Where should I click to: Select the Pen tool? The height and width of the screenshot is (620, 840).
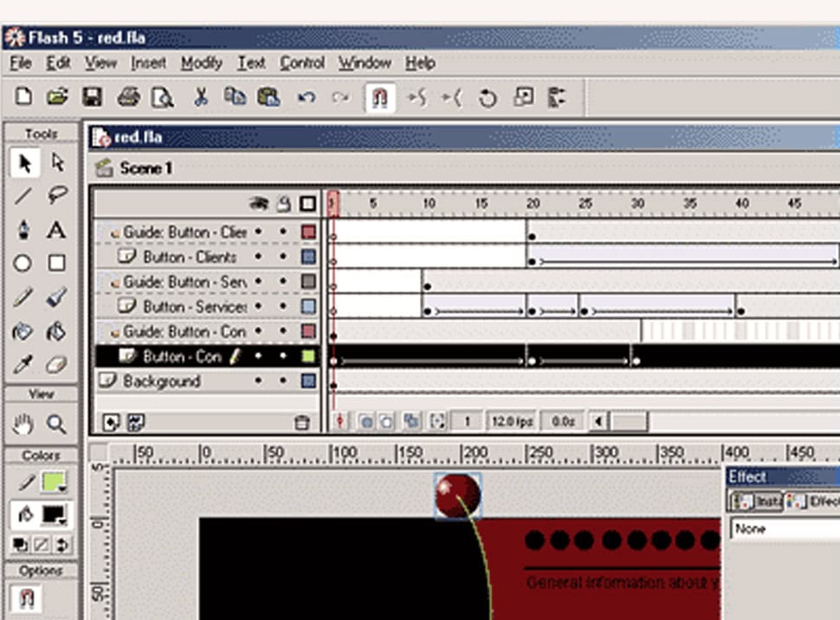[23, 229]
